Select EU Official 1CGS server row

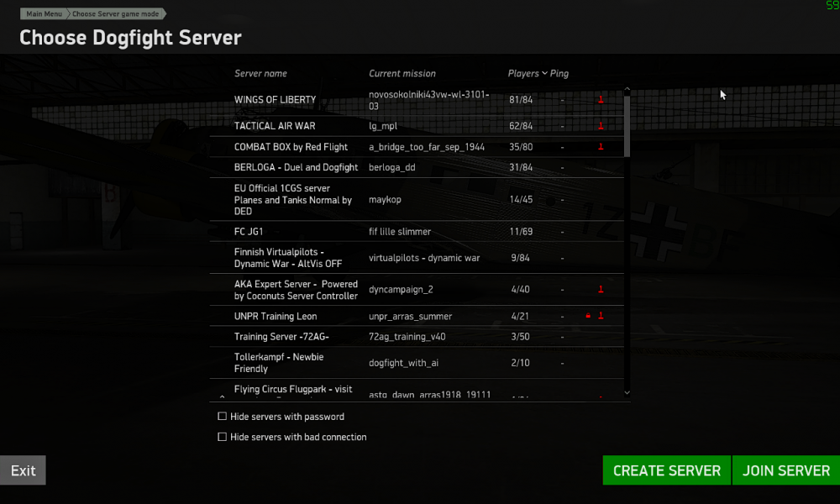417,199
